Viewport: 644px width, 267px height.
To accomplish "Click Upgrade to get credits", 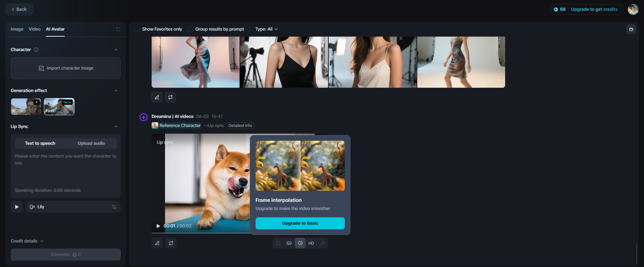I will [594, 9].
